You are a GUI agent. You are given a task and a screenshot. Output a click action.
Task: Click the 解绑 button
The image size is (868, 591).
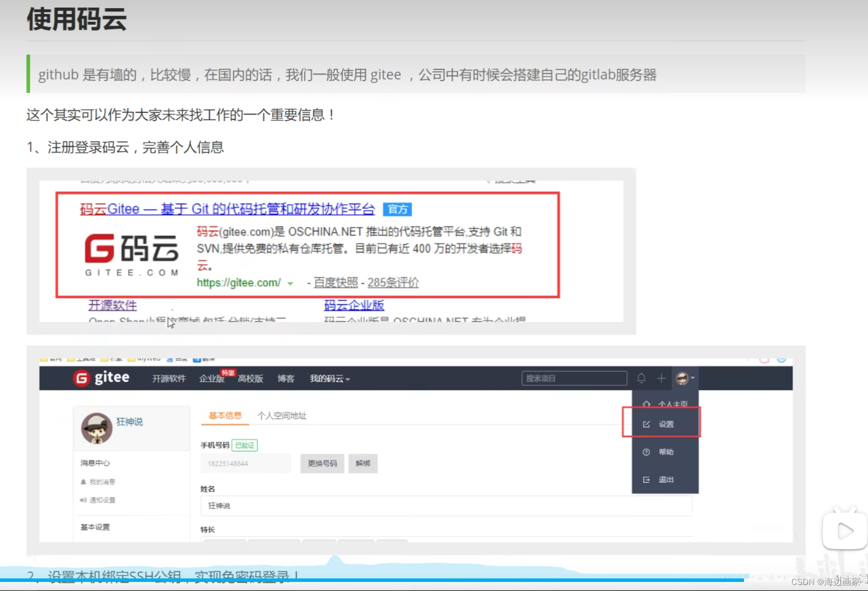click(363, 464)
